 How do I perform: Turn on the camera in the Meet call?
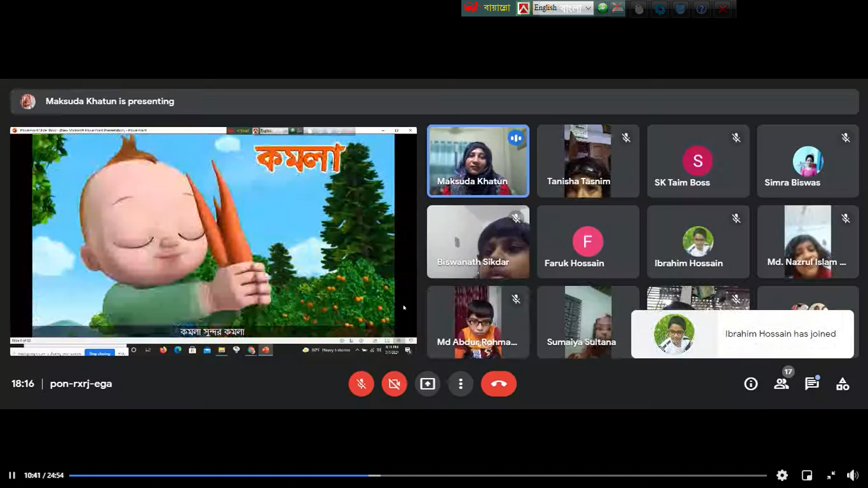click(394, 384)
